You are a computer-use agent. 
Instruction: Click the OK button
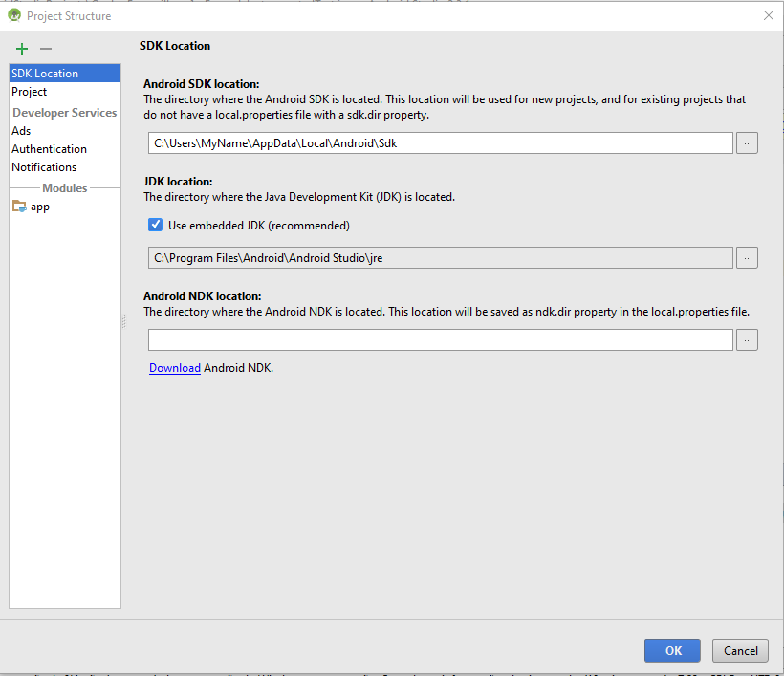(672, 650)
